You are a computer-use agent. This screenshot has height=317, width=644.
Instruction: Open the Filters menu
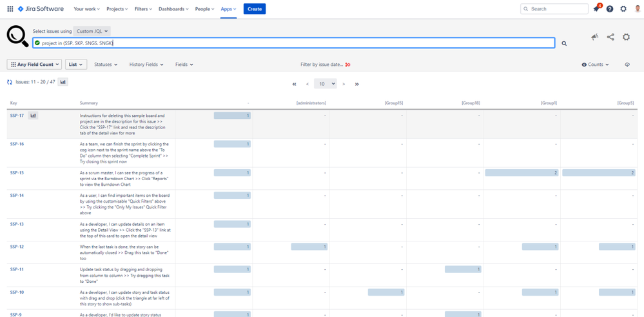143,8
